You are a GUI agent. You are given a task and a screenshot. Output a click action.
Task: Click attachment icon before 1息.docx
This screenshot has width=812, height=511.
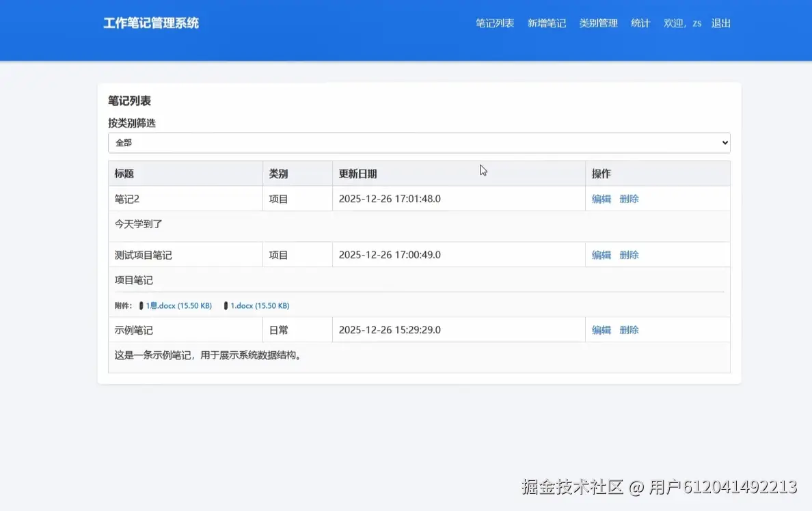coord(141,306)
